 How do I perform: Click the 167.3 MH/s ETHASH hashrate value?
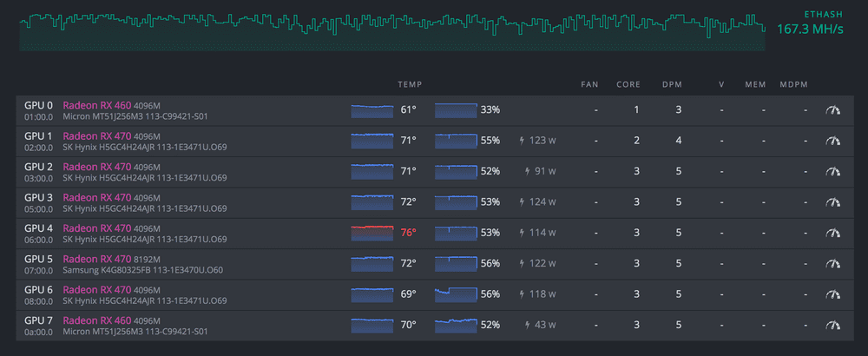pos(811,29)
